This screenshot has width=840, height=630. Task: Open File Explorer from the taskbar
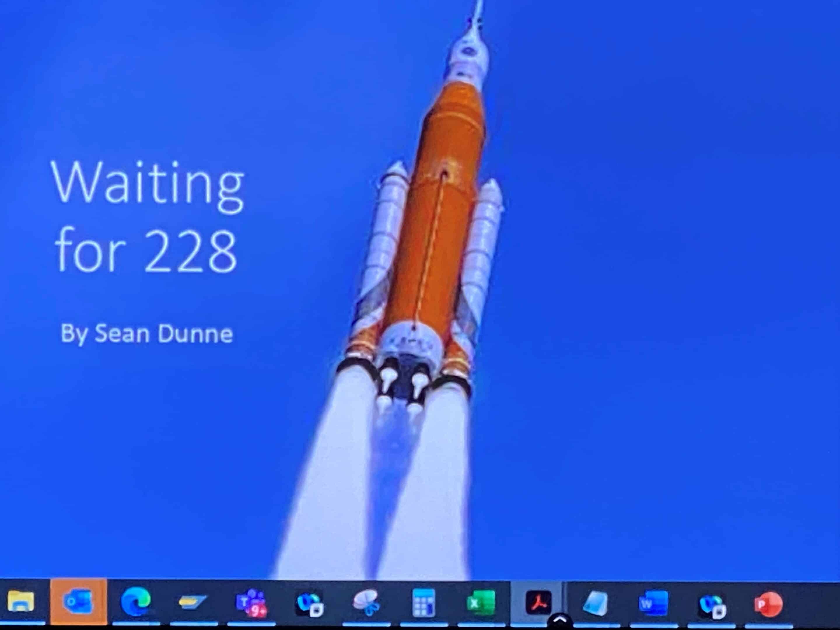(21, 601)
